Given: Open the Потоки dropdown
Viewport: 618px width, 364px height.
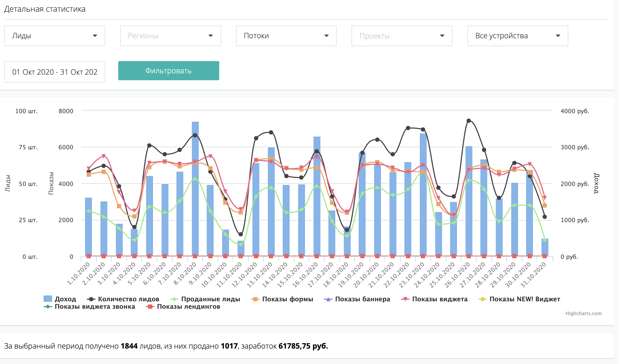Looking at the screenshot, I should pyautogui.click(x=286, y=36).
